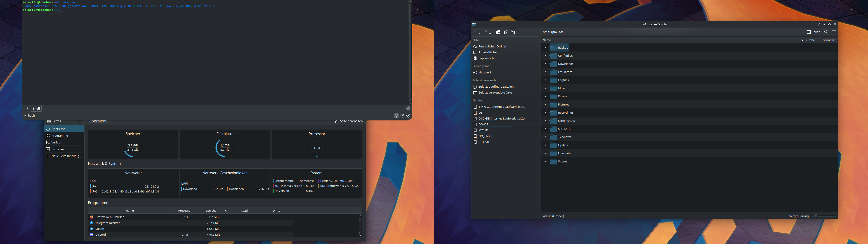The height and width of the screenshot is (244, 868).
Task: Open Dolphin hamburger menu
Action: tap(834, 32)
